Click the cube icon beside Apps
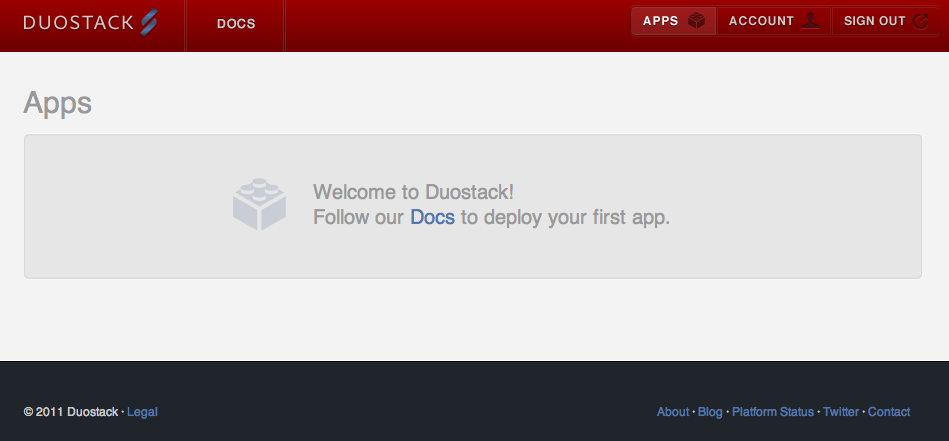Viewport: 949px width, 441px height. click(x=697, y=21)
